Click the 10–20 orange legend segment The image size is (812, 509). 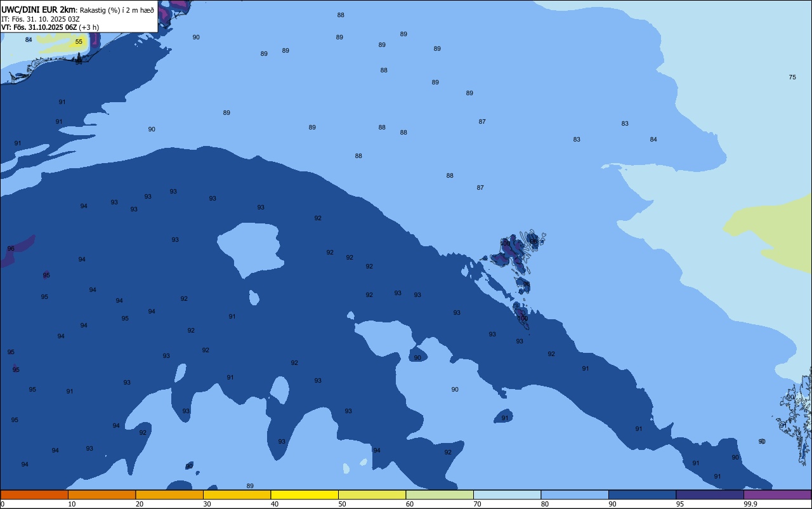pyautogui.click(x=101, y=494)
